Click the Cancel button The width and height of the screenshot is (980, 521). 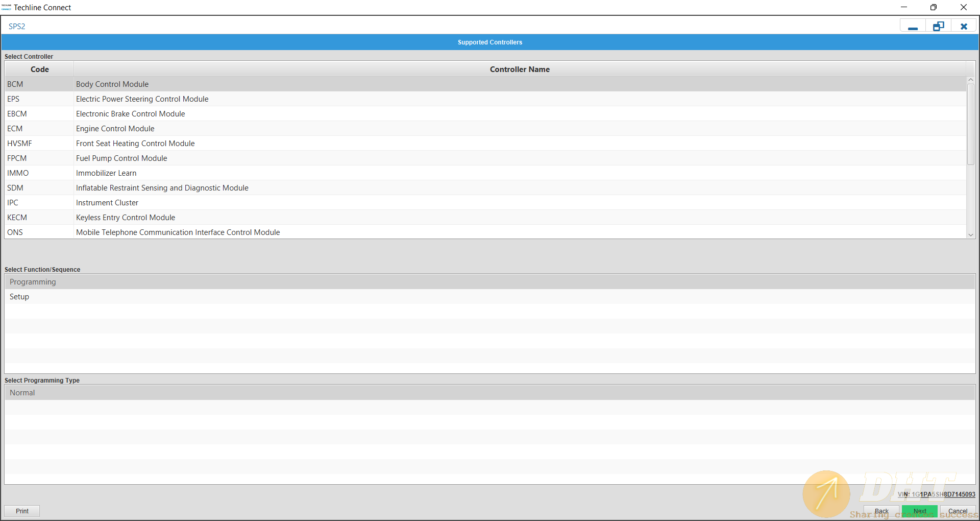(x=958, y=511)
